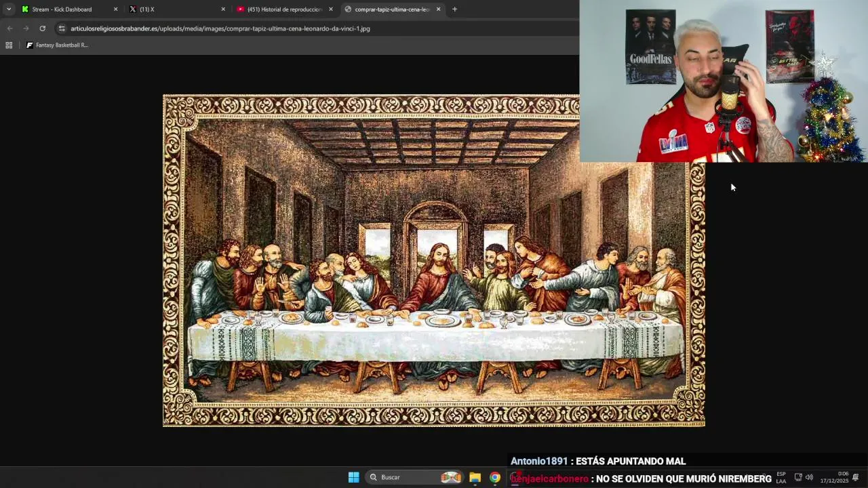Image resolution: width=868 pixels, height=488 pixels.
Task: Click the YouTube favicon on third tab
Action: pyautogui.click(x=241, y=9)
